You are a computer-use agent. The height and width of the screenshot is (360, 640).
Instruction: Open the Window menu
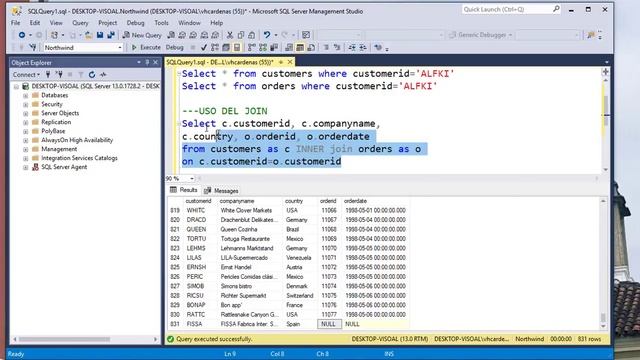tap(189, 23)
